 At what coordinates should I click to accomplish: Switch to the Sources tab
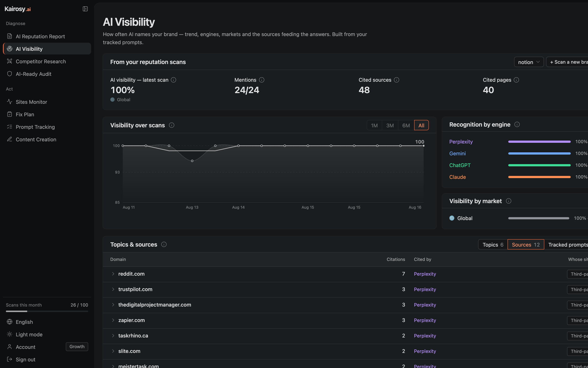526,245
